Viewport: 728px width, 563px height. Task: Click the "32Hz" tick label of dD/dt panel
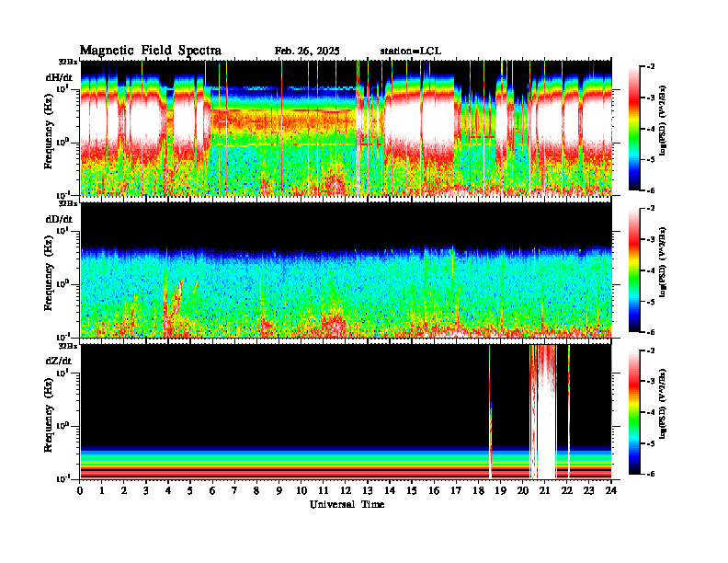[x=68, y=203]
